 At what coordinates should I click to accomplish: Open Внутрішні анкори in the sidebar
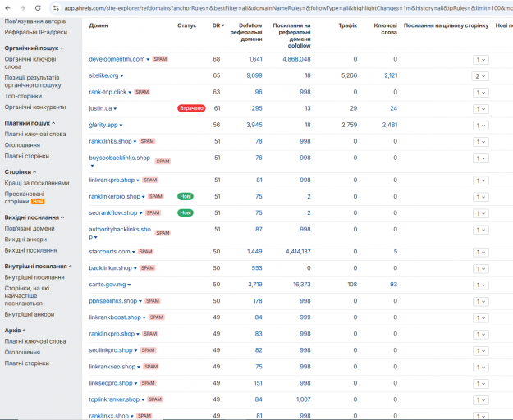[30, 314]
